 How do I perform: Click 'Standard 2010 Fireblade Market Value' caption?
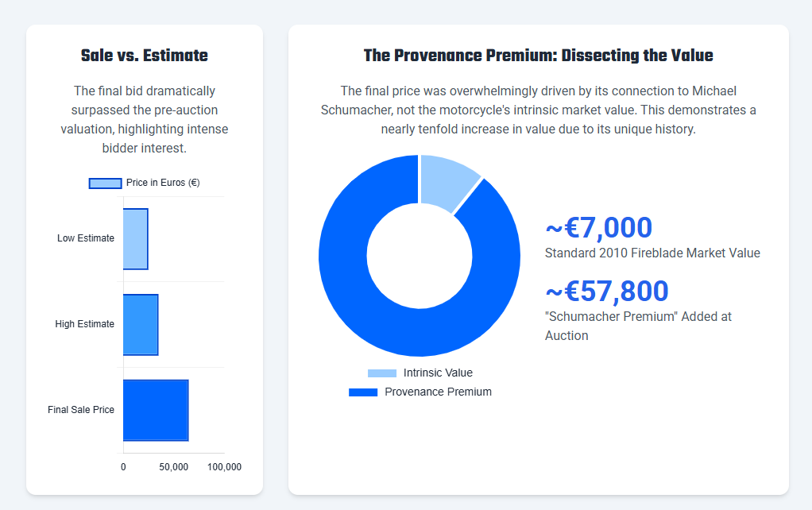(652, 253)
